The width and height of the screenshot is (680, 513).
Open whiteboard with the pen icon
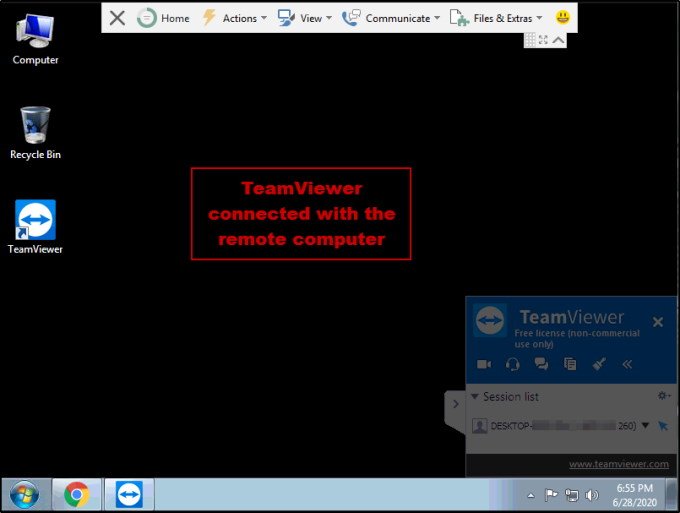[x=599, y=363]
